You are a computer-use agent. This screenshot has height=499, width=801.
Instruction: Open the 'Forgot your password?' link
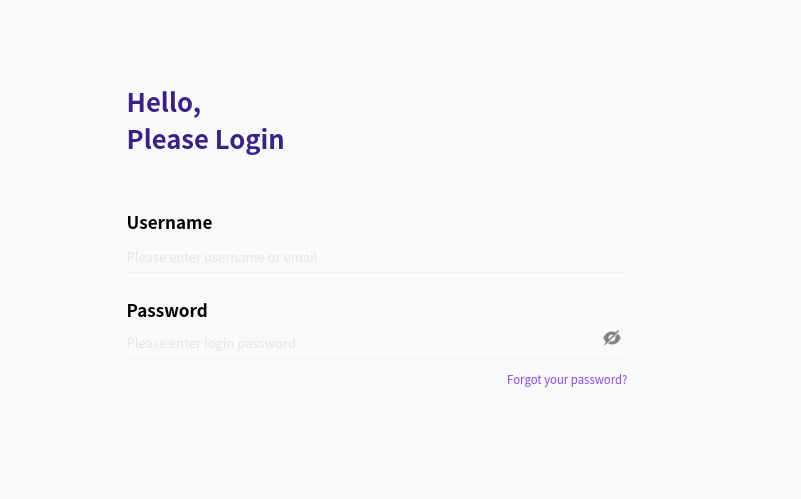point(567,379)
